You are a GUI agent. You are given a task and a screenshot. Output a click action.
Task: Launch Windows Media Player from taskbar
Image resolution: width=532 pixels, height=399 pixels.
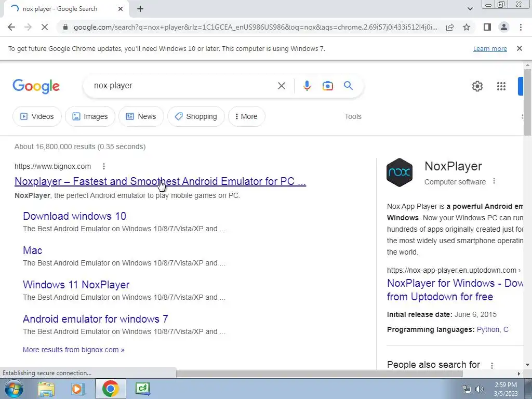[x=78, y=389]
